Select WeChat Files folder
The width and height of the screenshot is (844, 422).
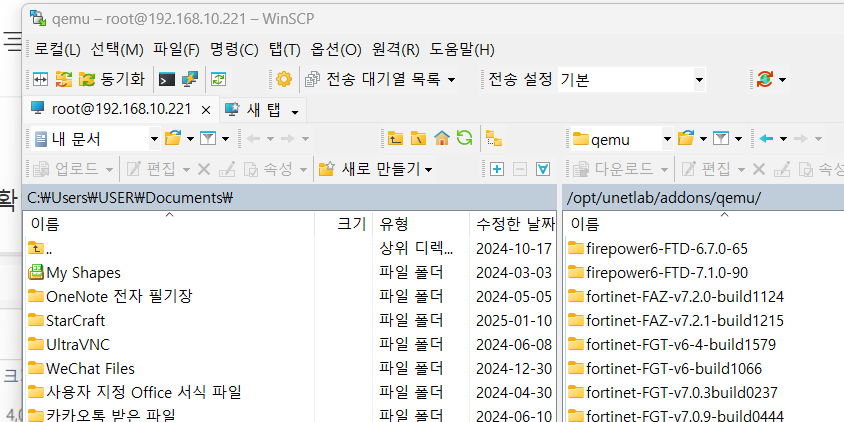290,369
